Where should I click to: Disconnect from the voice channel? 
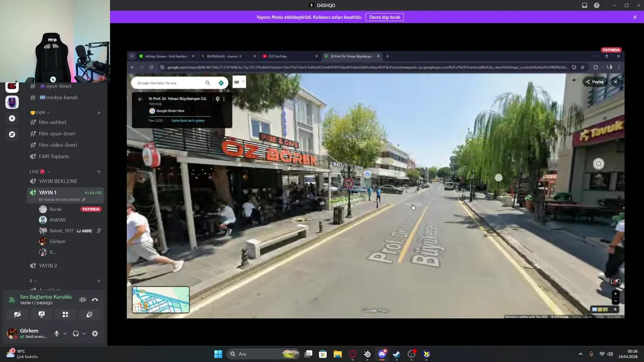pos(95,300)
